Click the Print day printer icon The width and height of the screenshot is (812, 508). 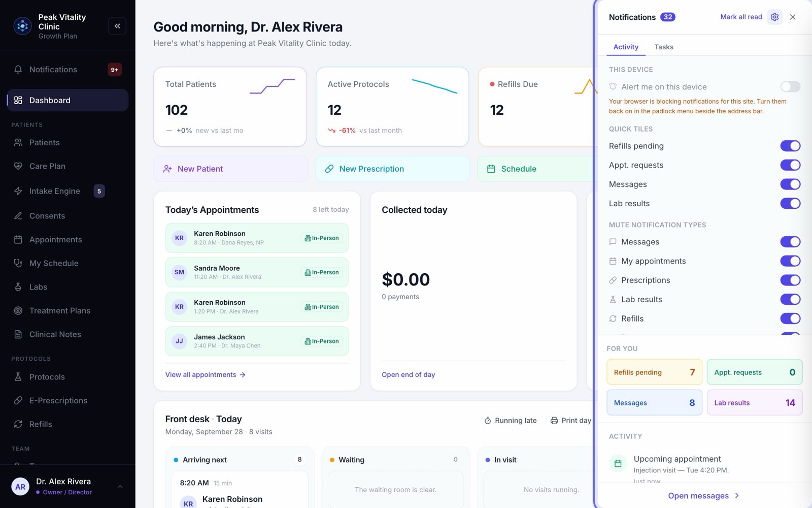point(554,421)
